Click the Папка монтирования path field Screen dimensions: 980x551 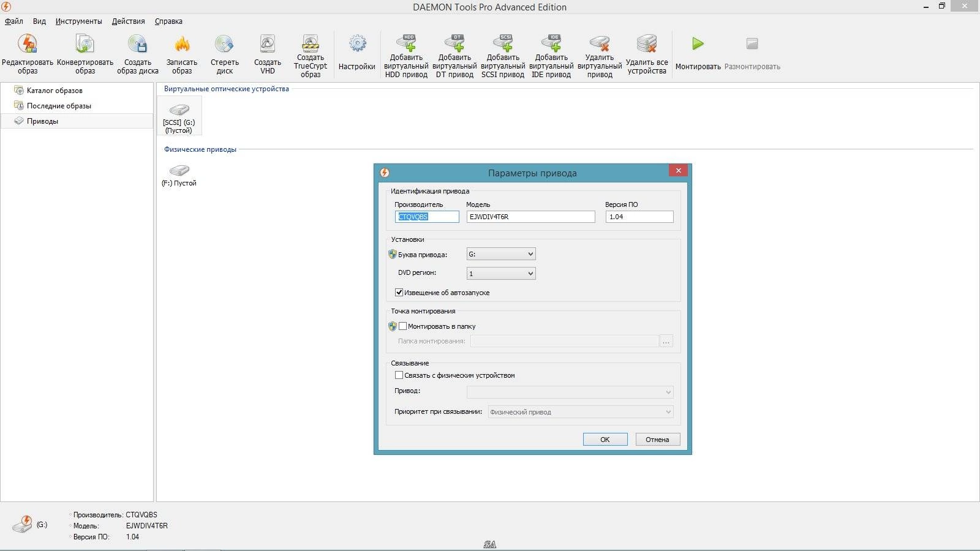[x=564, y=341]
